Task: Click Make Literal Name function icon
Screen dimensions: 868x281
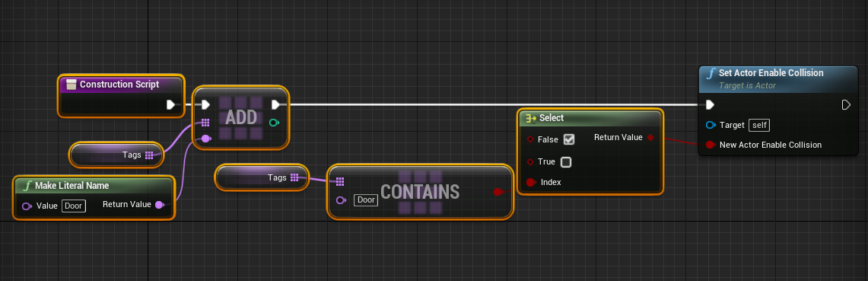Action: [26, 186]
